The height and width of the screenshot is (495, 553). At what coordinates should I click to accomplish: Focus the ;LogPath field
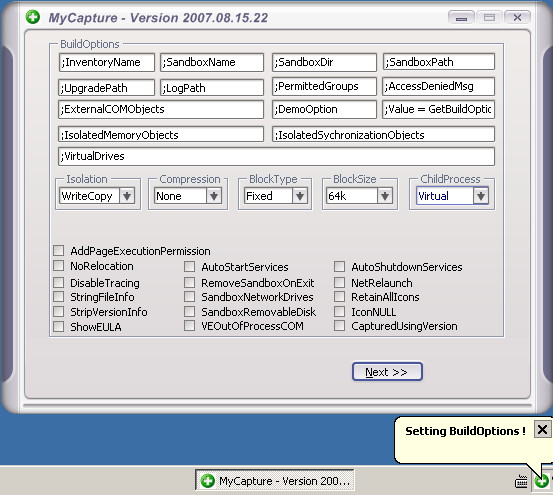(x=212, y=87)
